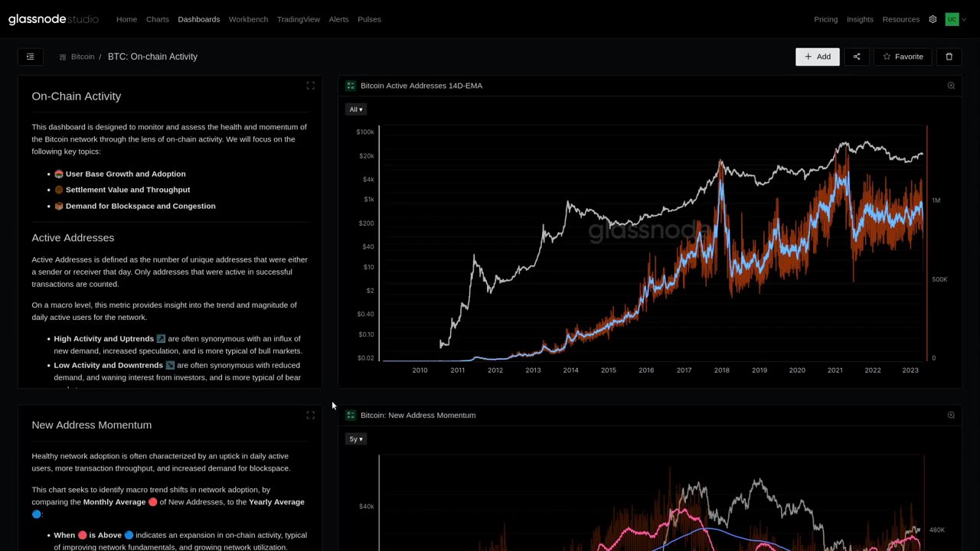Click Bitcoin: New Address Momentum chart title
The image size is (980, 551).
tap(418, 415)
